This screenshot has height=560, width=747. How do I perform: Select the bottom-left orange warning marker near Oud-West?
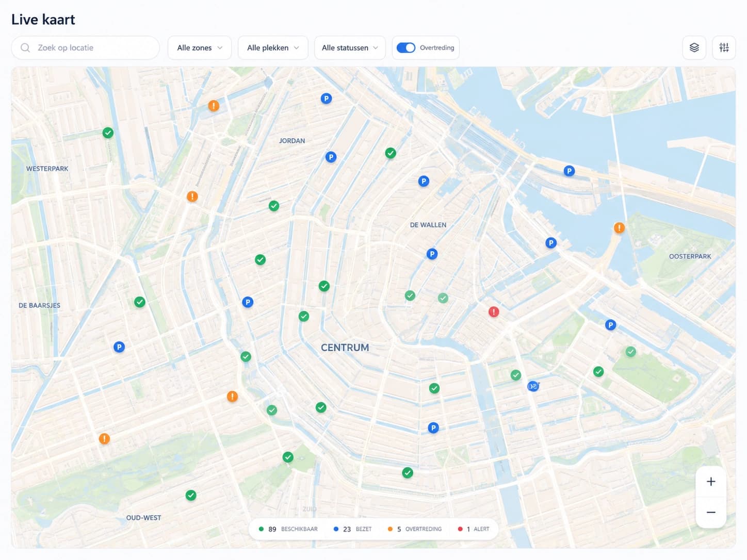tap(104, 439)
